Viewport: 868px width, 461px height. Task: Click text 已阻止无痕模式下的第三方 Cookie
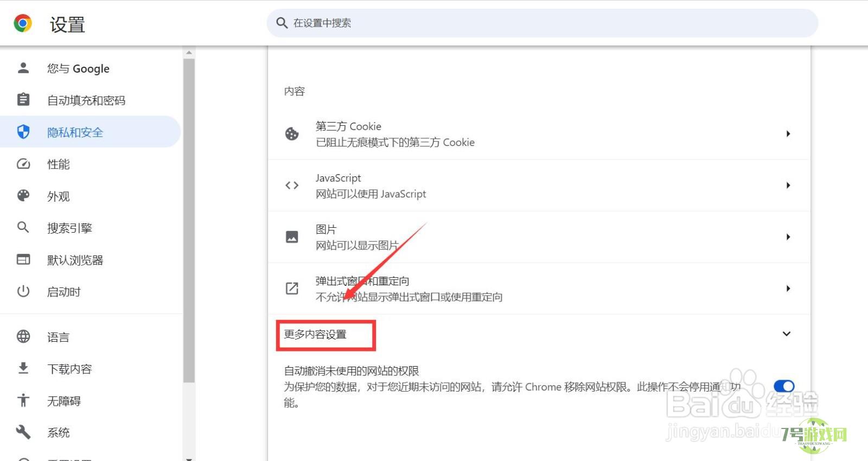click(395, 142)
